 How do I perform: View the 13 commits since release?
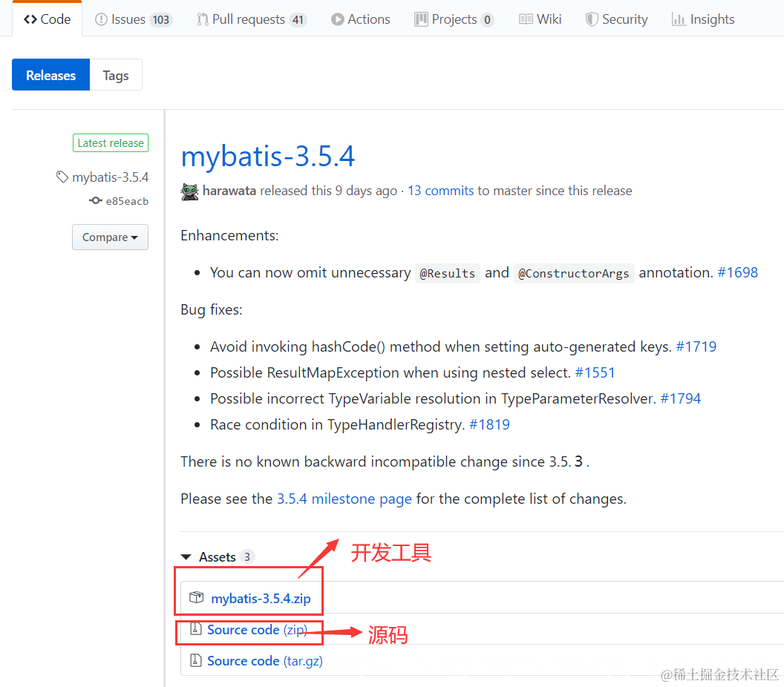coord(440,191)
